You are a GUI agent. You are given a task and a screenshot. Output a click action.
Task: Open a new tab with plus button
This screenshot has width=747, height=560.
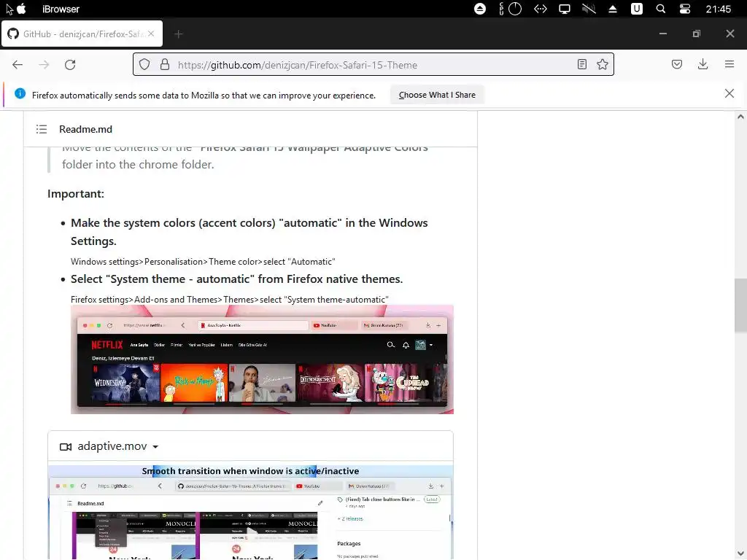(179, 34)
